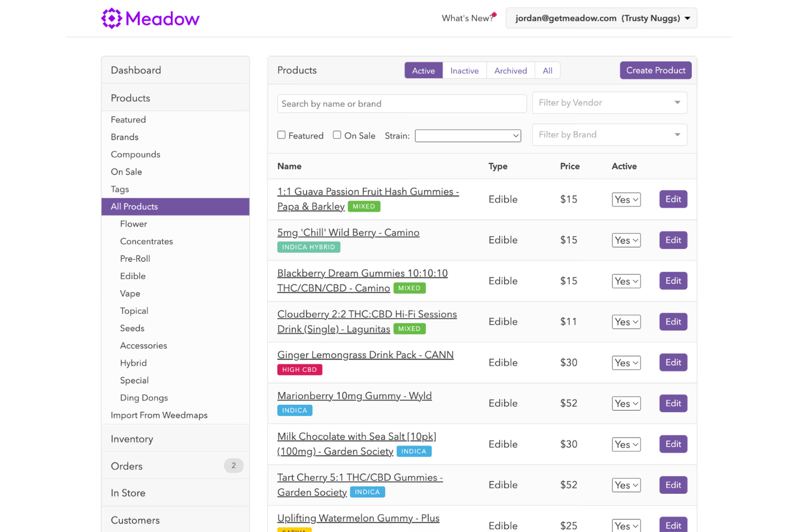Open the Uplifting Watermelon Gummy - Plus link
The height and width of the screenshot is (532, 798).
click(x=358, y=519)
